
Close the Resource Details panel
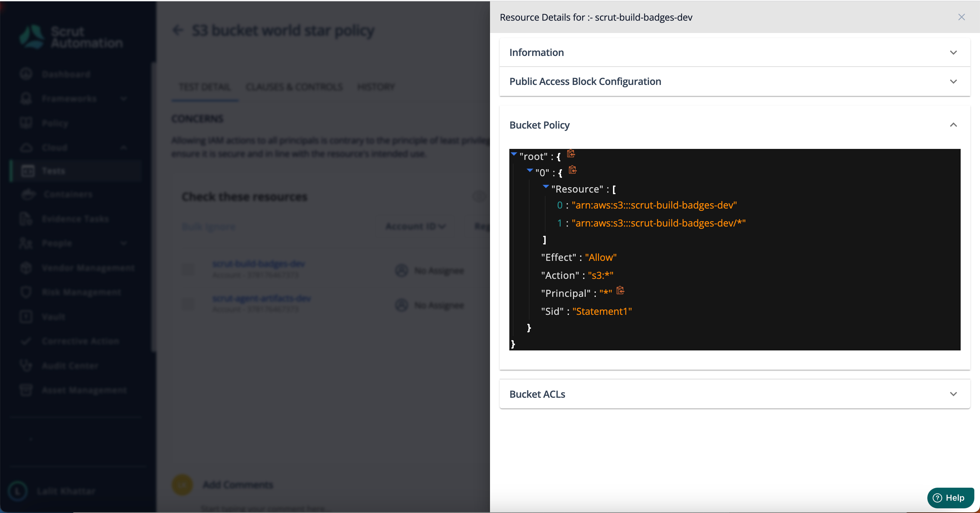coord(961,17)
